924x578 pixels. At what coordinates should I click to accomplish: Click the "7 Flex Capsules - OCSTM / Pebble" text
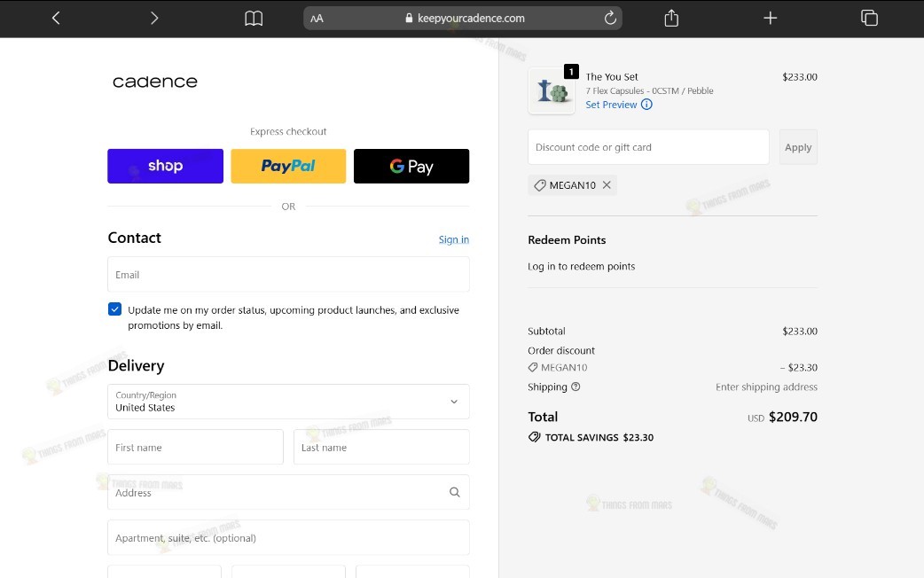(649, 90)
